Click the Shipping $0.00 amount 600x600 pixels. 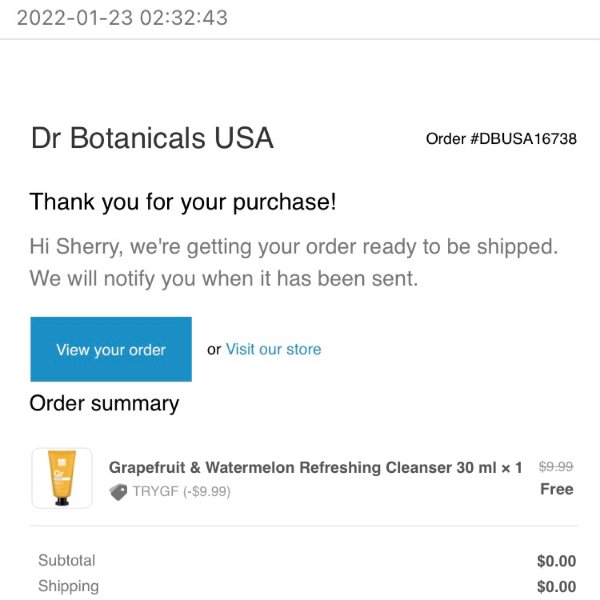tap(556, 587)
